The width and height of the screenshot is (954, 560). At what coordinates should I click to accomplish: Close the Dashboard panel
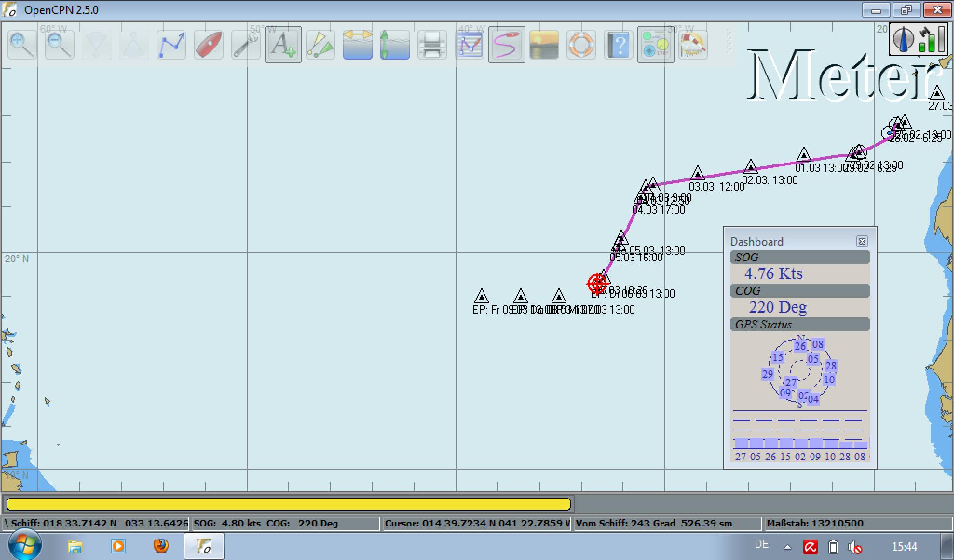tap(862, 241)
